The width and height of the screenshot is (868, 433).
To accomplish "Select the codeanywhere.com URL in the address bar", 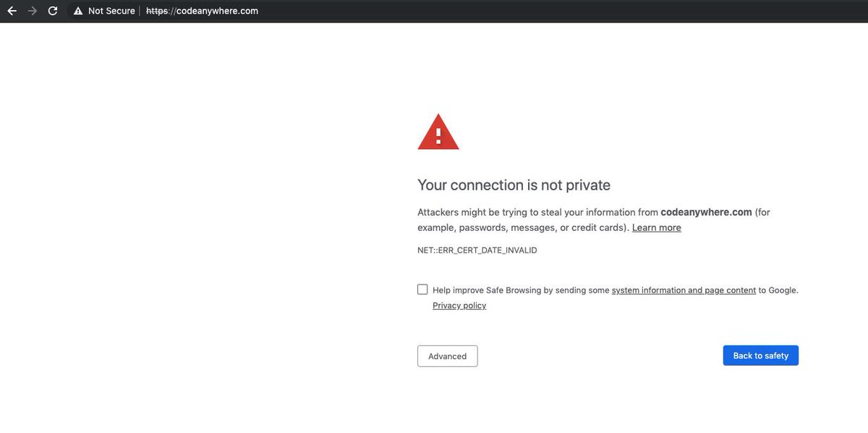I will pyautogui.click(x=202, y=11).
